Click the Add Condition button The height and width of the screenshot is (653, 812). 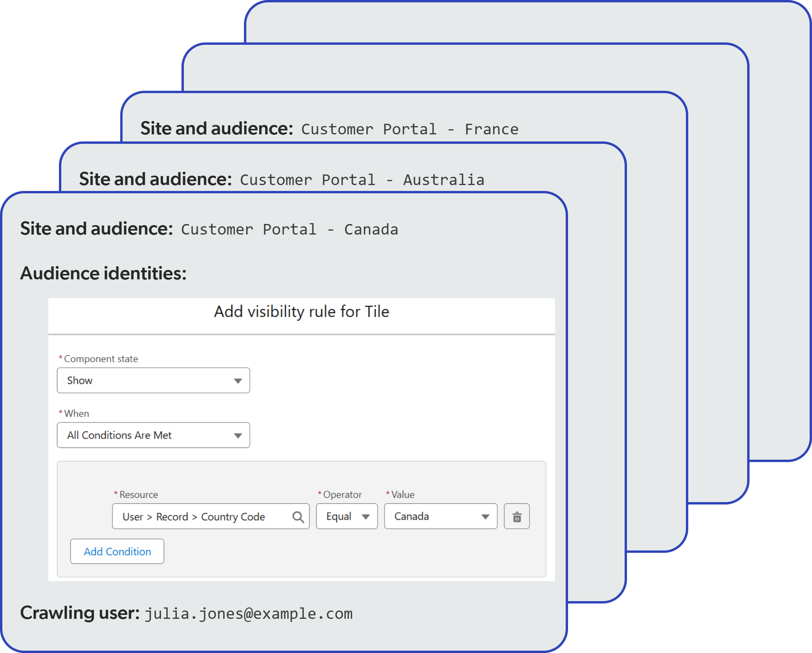pos(117,551)
